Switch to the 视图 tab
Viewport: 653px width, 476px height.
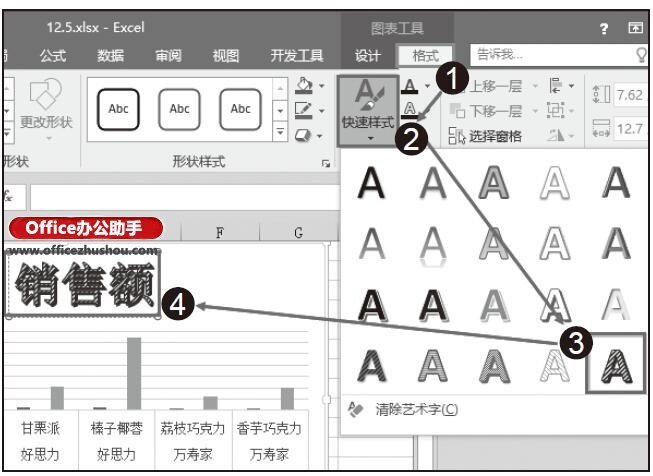pyautogui.click(x=226, y=56)
